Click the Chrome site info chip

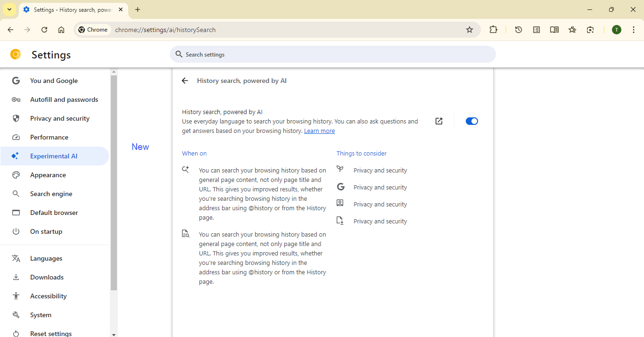pos(94,30)
